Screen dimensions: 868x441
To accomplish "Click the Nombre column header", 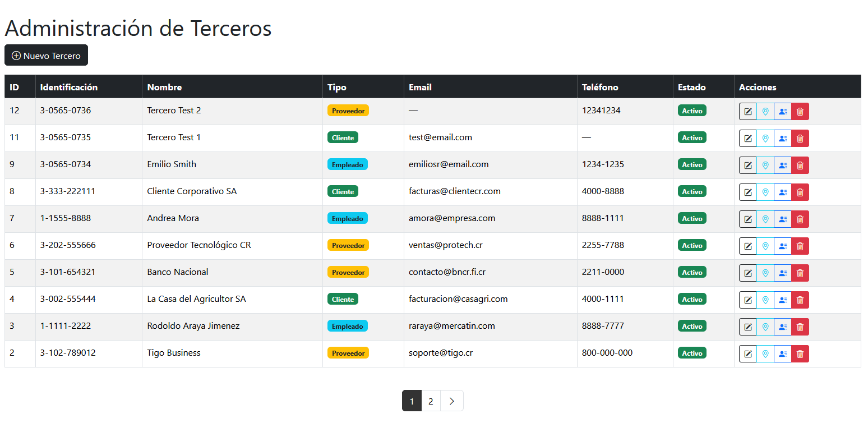I will tap(164, 87).
